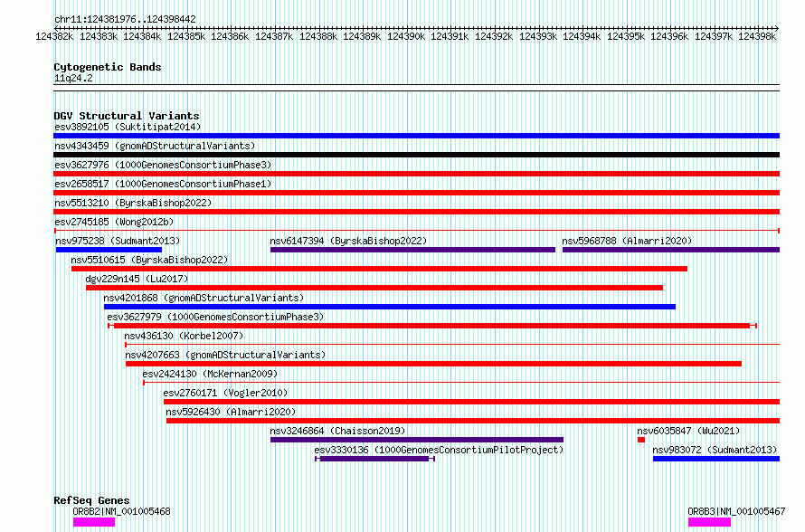Click the nsv983072 (Sudmant2013) blue bar
Screen dimensions: 805x532
pyautogui.click(x=716, y=459)
